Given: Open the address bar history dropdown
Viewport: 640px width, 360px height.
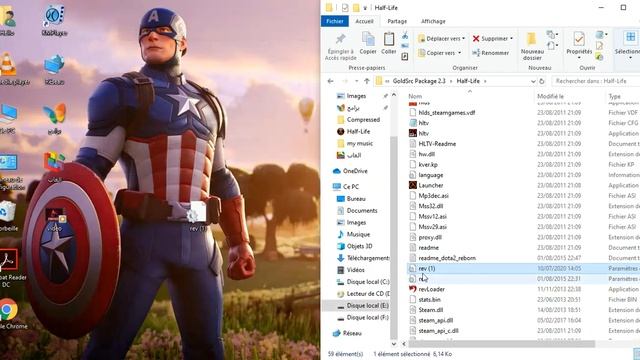Looking at the screenshot, I should pos(533,81).
